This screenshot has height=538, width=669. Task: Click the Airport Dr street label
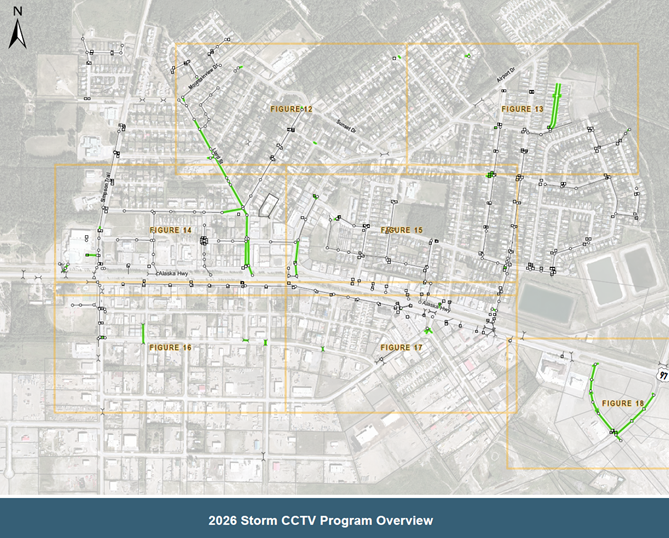coord(506,75)
